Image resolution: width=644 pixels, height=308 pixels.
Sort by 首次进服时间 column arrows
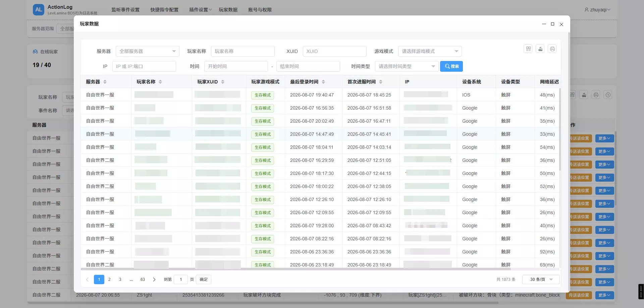coord(381,82)
